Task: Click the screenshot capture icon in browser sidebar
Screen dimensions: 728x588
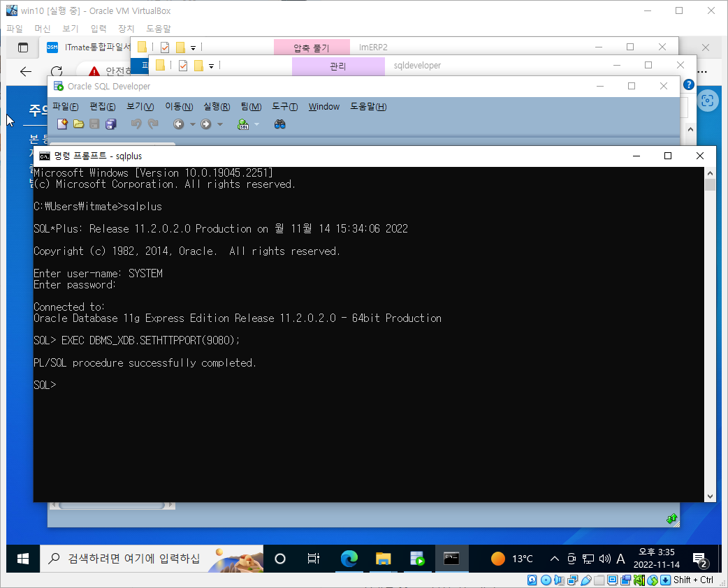Action: coord(707,101)
